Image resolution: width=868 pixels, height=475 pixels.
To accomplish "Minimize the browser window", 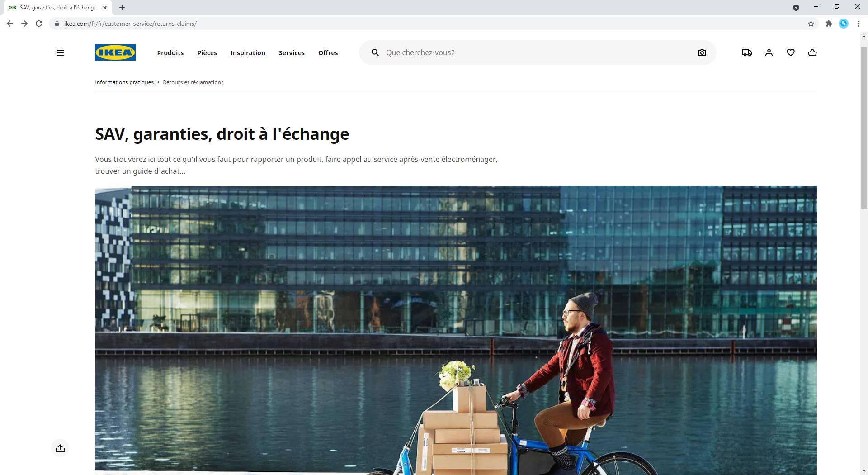I will point(816,7).
